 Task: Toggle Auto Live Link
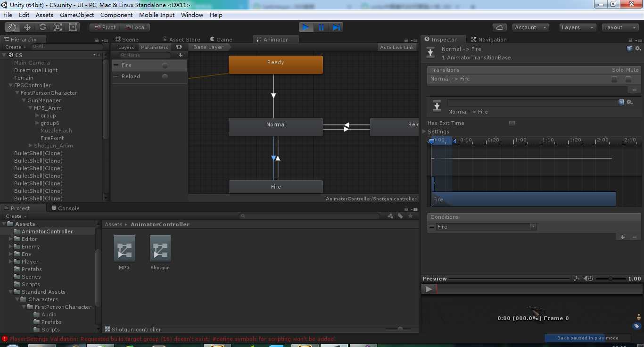397,47
